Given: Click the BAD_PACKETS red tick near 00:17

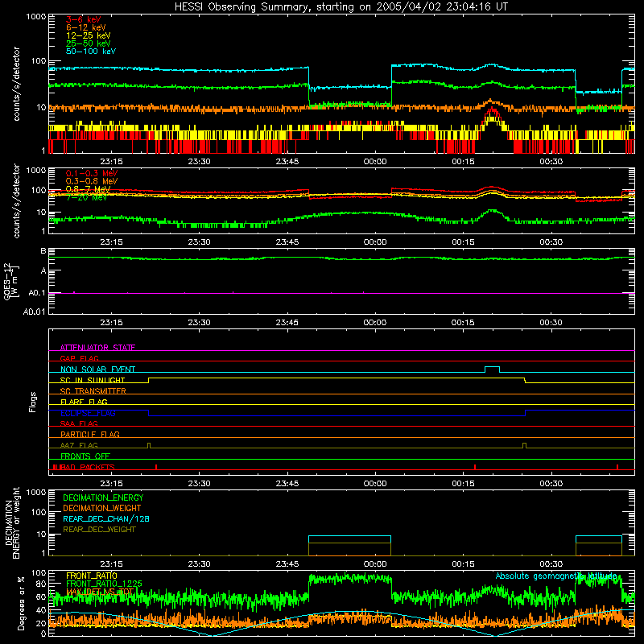Looking at the screenshot, I should [475, 467].
